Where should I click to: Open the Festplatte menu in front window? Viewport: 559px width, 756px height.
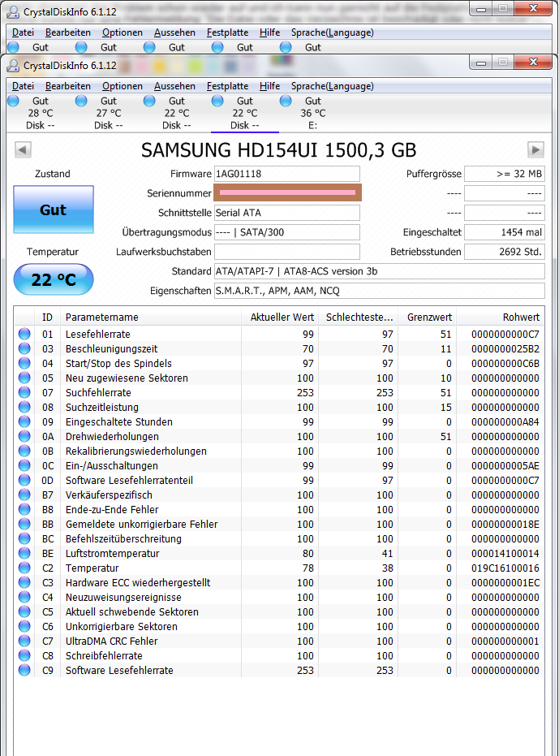(227, 86)
